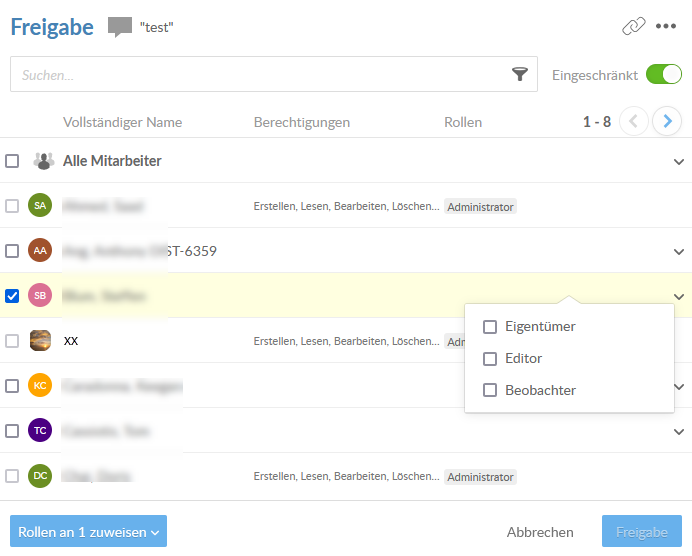692x556 pixels.
Task: Click permissions text in DC row
Action: tap(346, 476)
